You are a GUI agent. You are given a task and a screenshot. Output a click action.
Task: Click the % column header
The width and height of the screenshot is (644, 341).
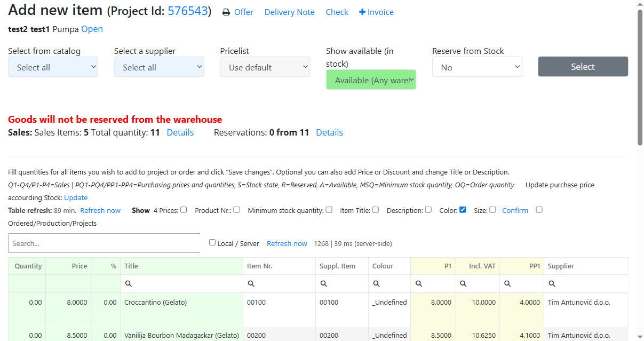106,266
